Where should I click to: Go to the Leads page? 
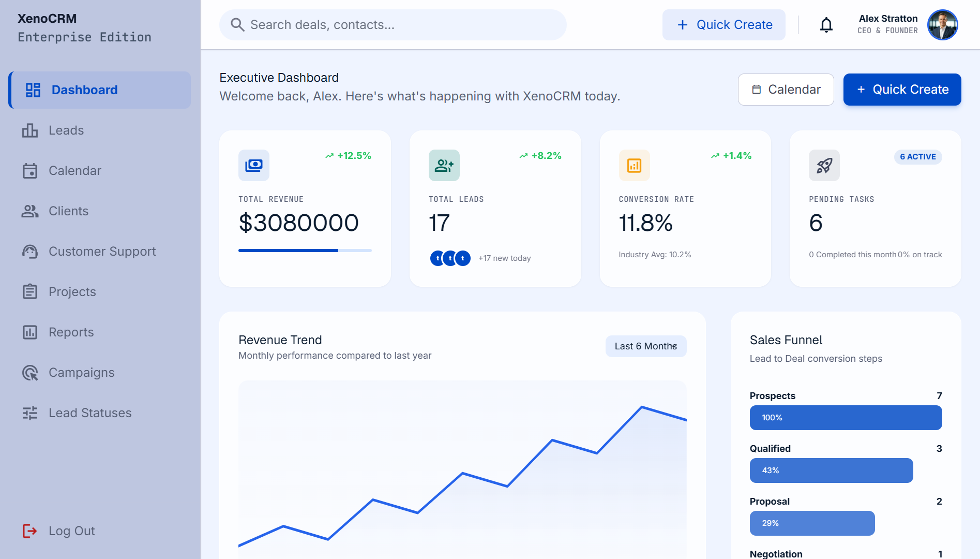point(100,130)
